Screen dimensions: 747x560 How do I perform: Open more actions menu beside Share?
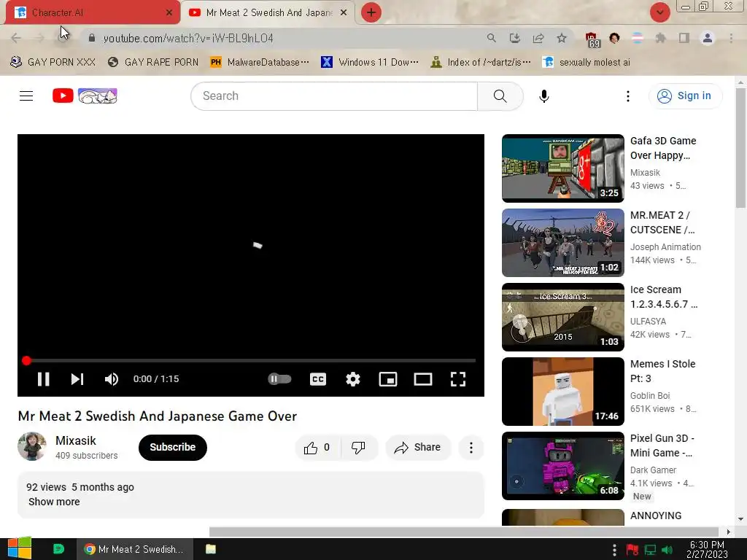click(471, 447)
